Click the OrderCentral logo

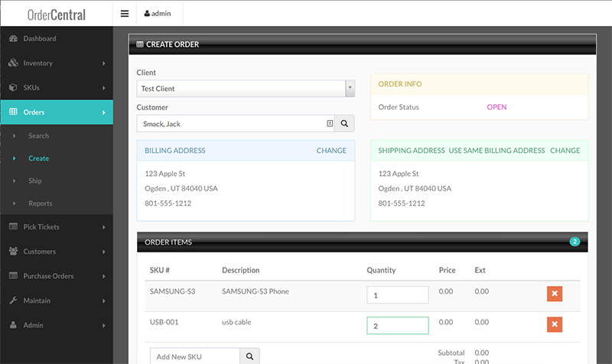[x=57, y=15]
